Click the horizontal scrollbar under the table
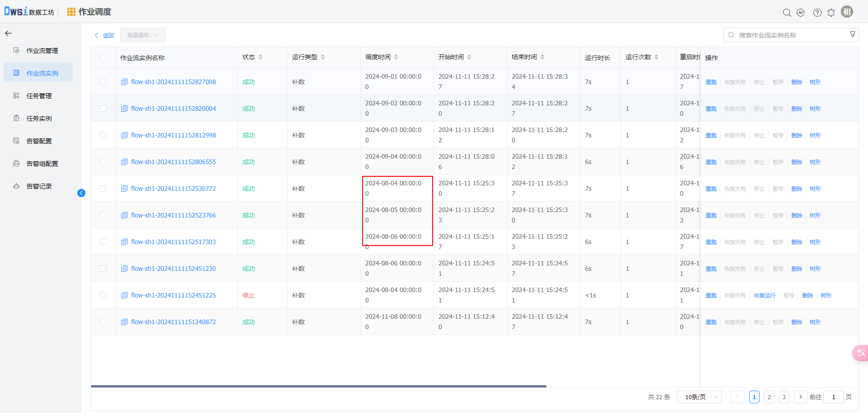Screen dimensions: 868x420 point(318,386)
